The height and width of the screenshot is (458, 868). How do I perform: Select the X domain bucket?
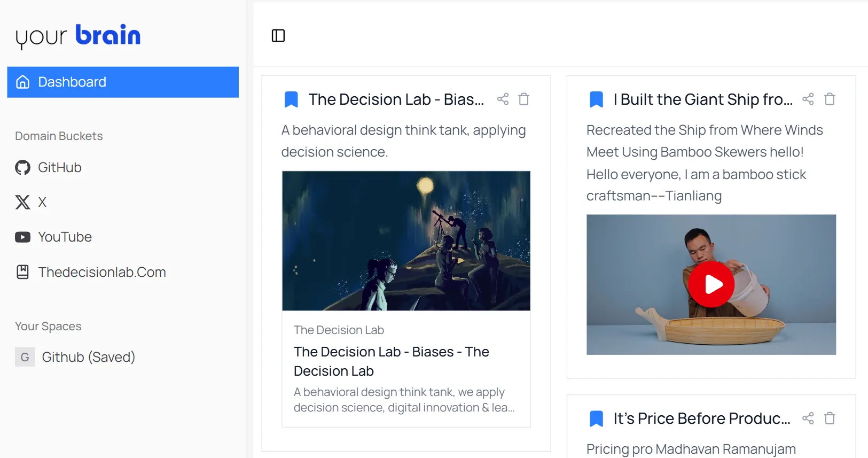[31, 202]
